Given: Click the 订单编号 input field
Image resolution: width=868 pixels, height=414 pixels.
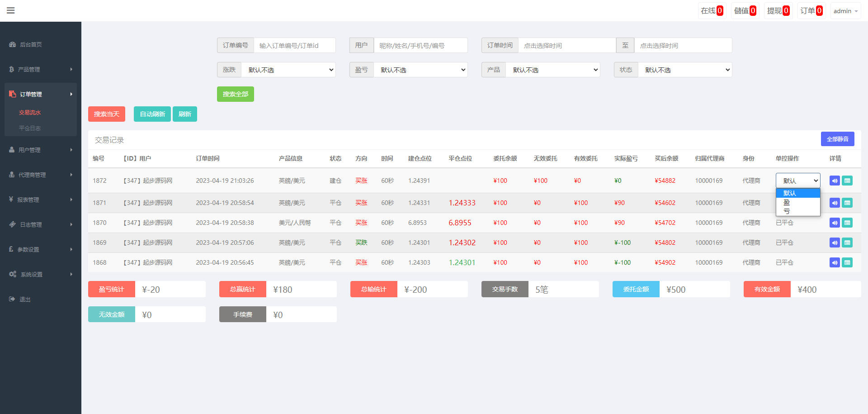Looking at the screenshot, I should (294, 45).
